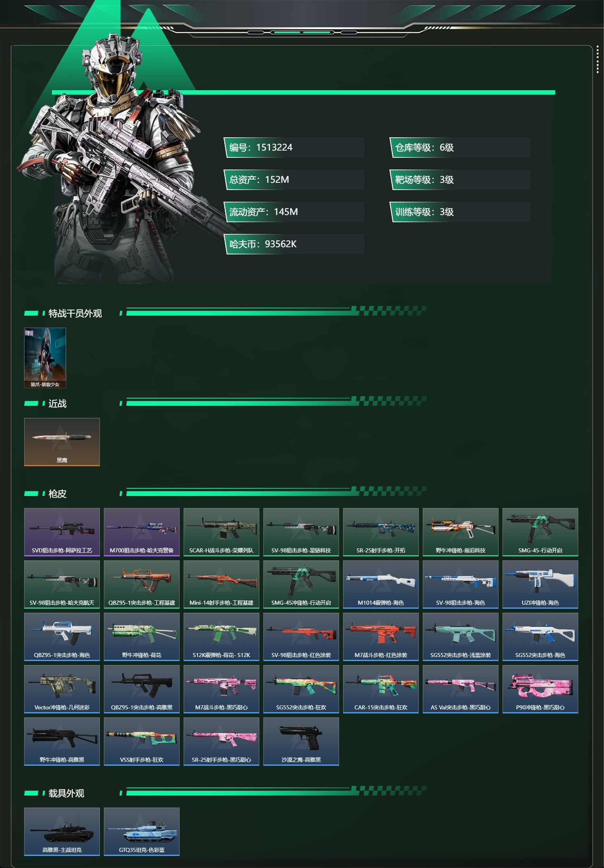
Task: Select the SMG-45-行动开启 skin card
Action: point(540,532)
